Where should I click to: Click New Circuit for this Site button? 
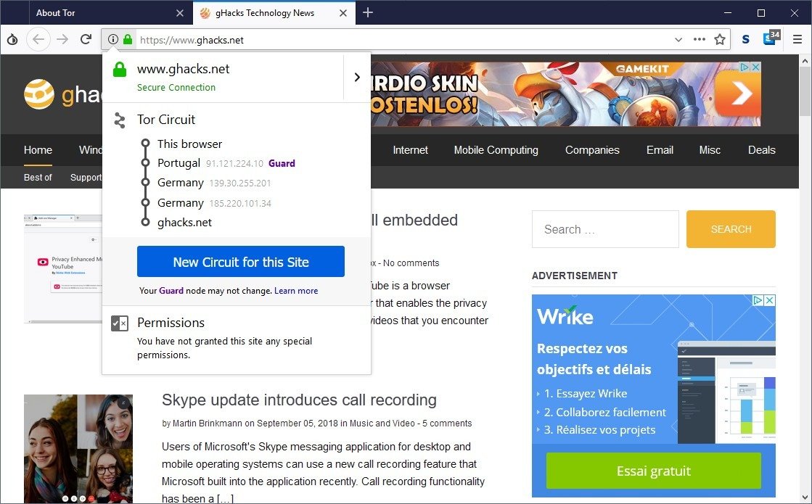[241, 261]
